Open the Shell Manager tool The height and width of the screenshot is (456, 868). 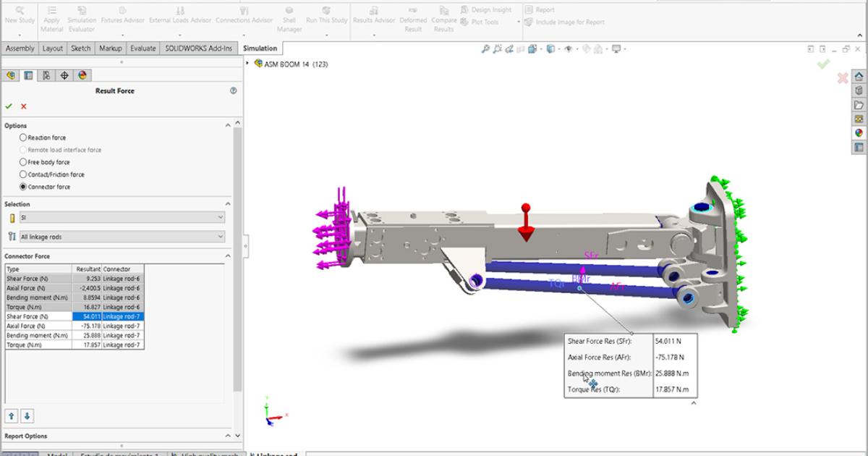click(x=289, y=16)
